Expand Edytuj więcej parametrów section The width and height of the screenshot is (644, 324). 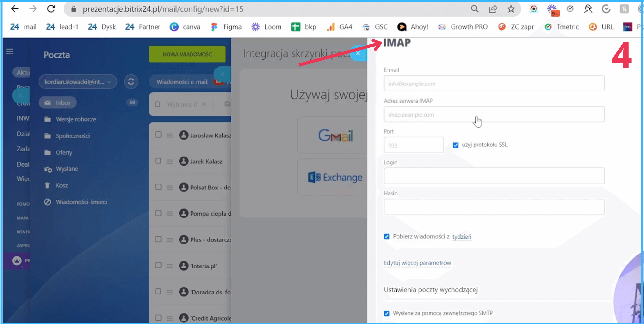417,263
